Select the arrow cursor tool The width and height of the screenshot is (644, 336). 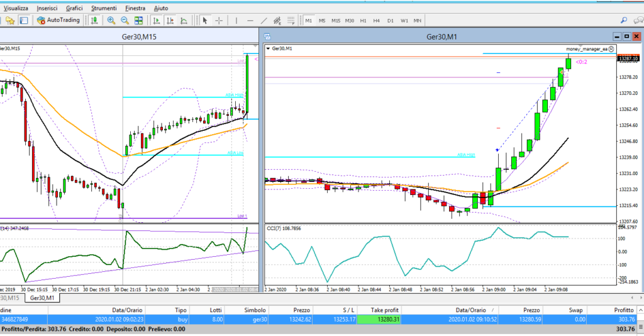205,20
